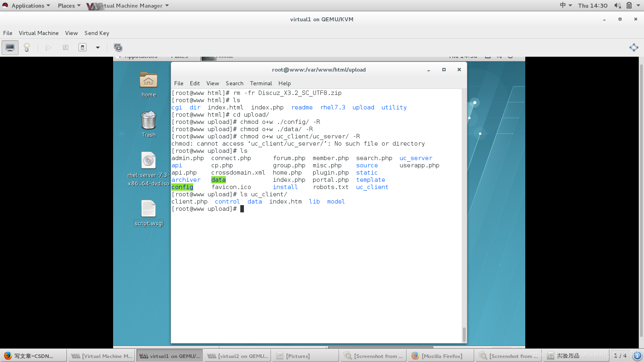Expand the system menu arrow
Viewport: 644px width, 362px height.
point(638,6)
